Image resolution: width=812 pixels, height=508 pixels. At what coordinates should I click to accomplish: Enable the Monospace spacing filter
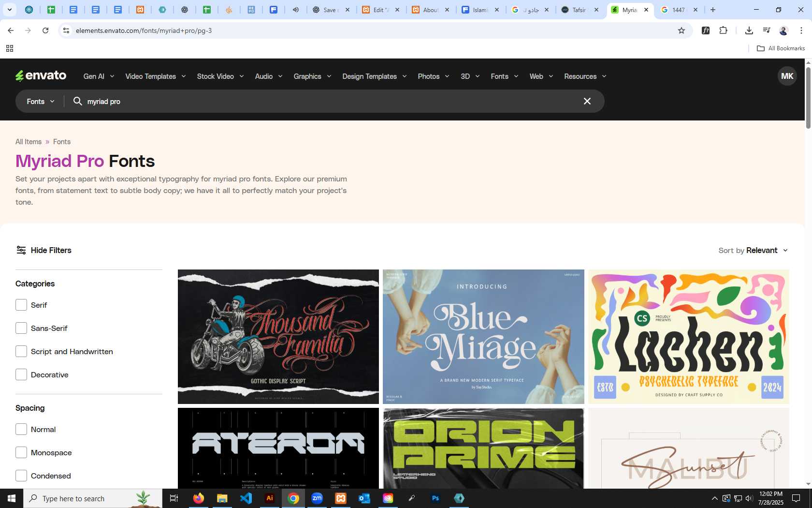click(x=21, y=452)
